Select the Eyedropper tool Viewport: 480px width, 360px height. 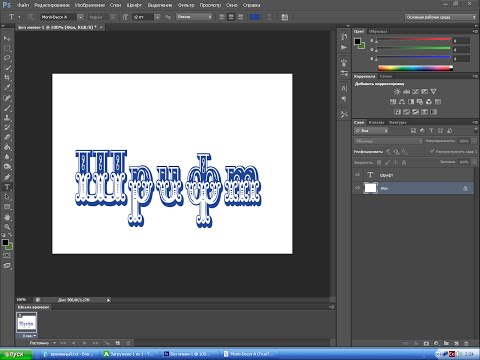tap(7, 88)
